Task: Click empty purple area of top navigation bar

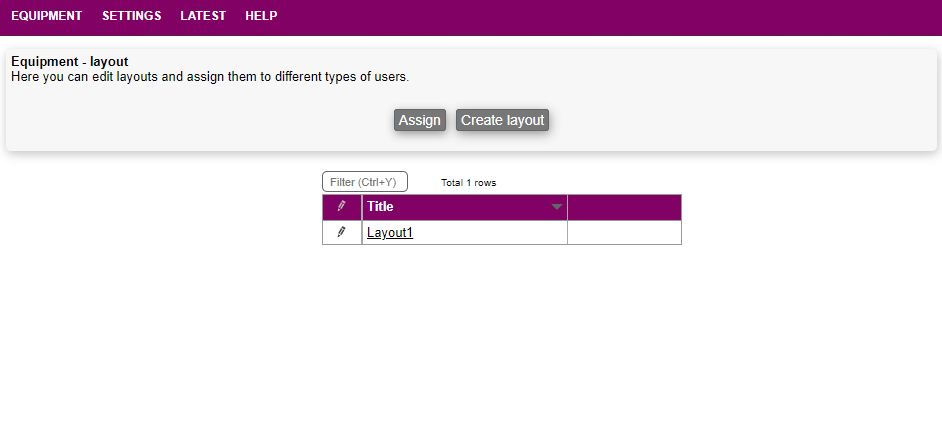Action: pos(600,17)
